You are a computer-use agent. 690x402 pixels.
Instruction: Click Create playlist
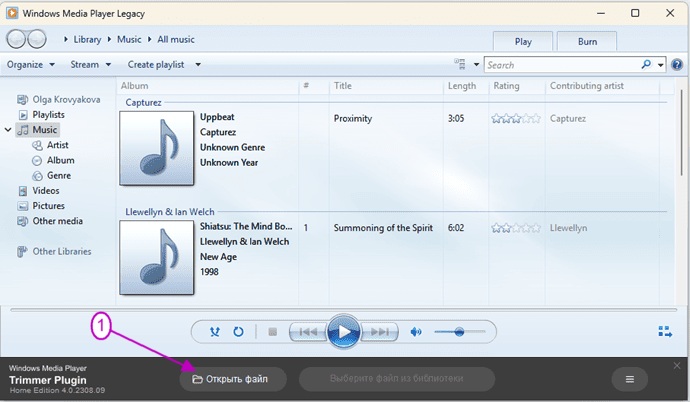click(x=156, y=65)
